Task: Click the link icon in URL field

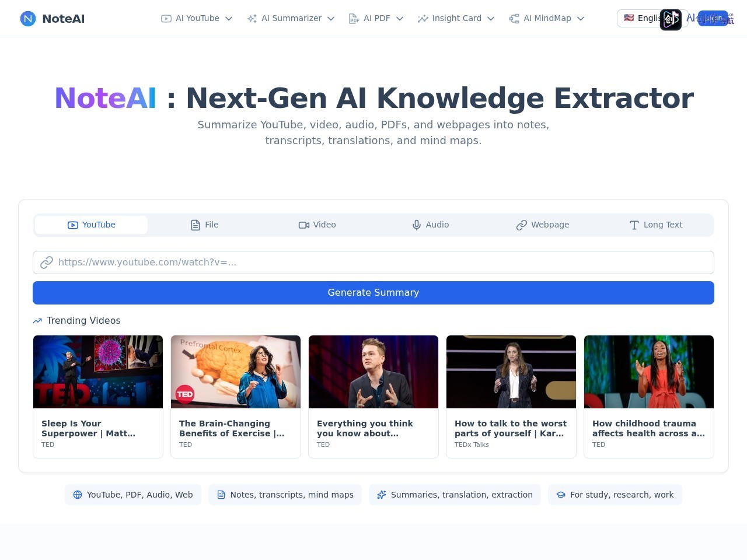Action: tap(47, 262)
